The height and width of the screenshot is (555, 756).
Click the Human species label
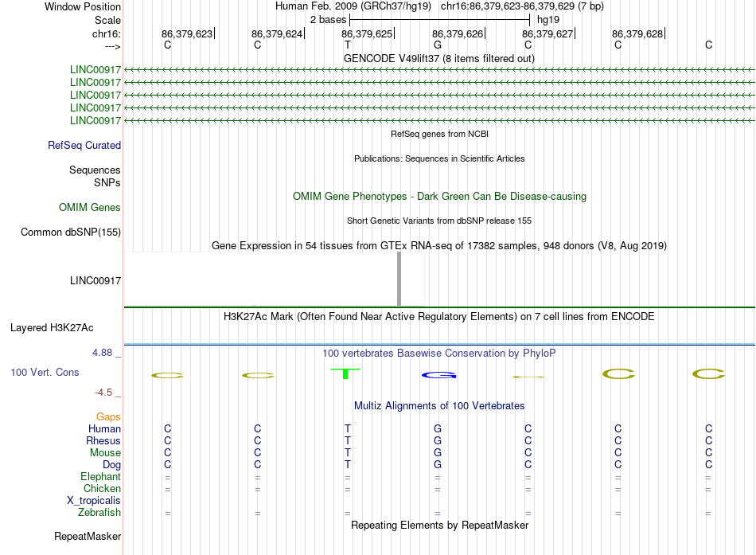[104, 428]
